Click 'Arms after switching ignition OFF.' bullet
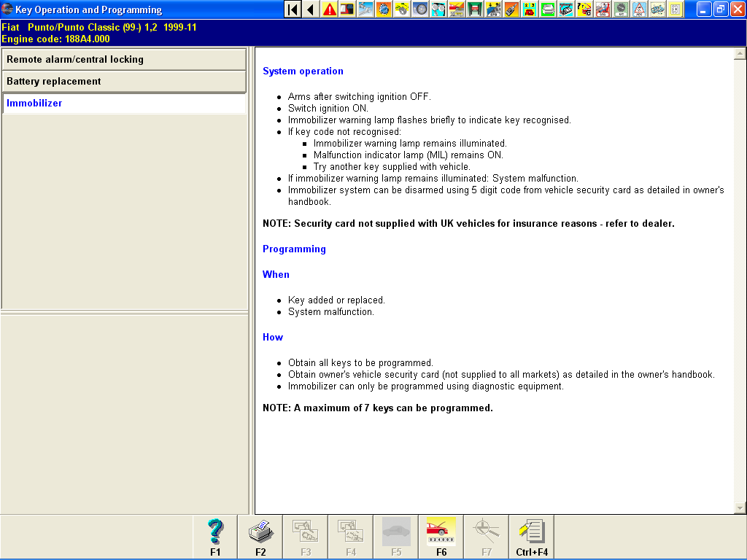 pyautogui.click(x=359, y=97)
